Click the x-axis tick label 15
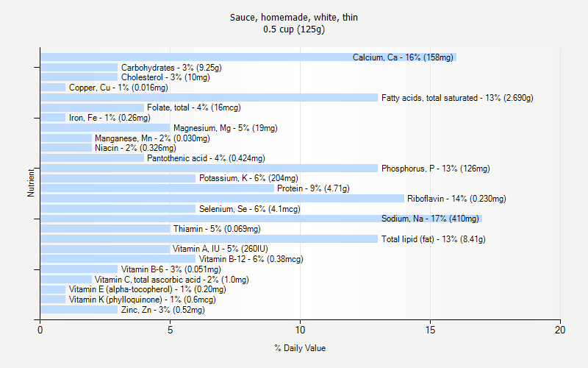 point(430,330)
